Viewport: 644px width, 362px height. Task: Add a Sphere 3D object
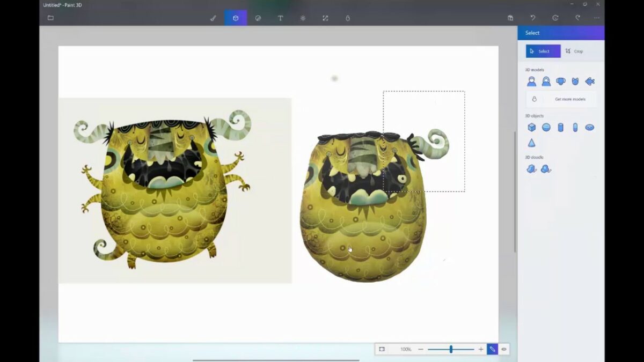tap(546, 127)
